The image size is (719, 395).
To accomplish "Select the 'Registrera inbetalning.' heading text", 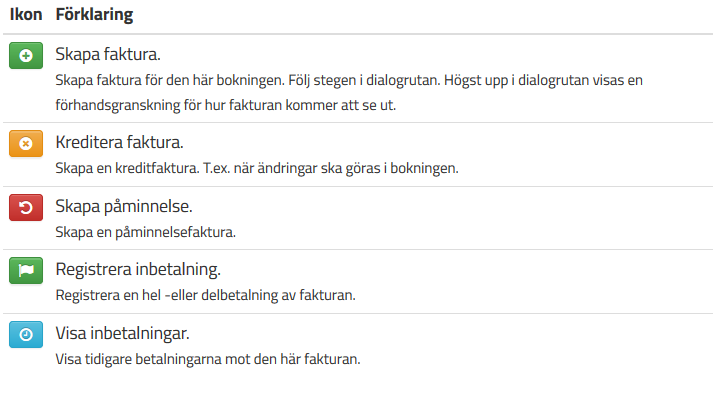I will [138, 270].
